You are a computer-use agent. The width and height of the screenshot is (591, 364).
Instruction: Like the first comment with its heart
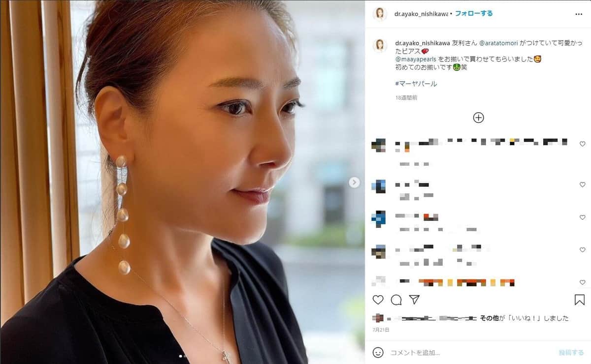(x=582, y=144)
